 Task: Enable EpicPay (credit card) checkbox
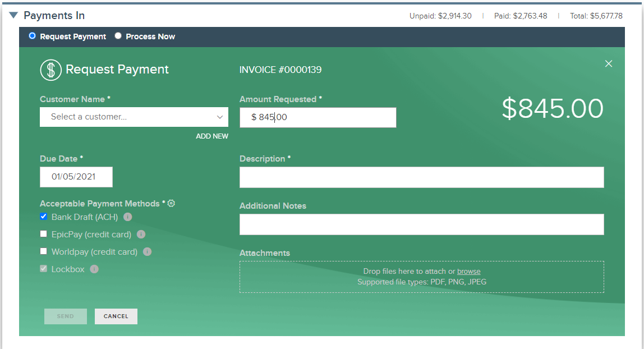pos(44,233)
